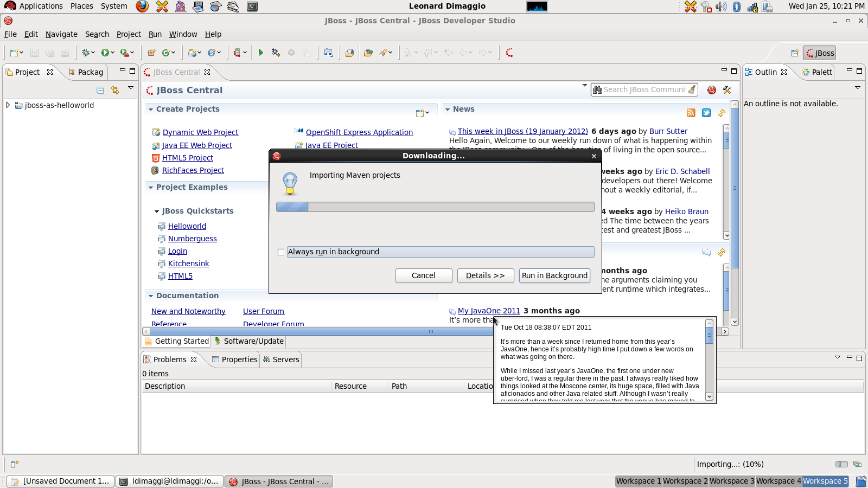Open Project Explorer view menu dropdown
This screenshot has width=868, height=488.
coord(131,88)
